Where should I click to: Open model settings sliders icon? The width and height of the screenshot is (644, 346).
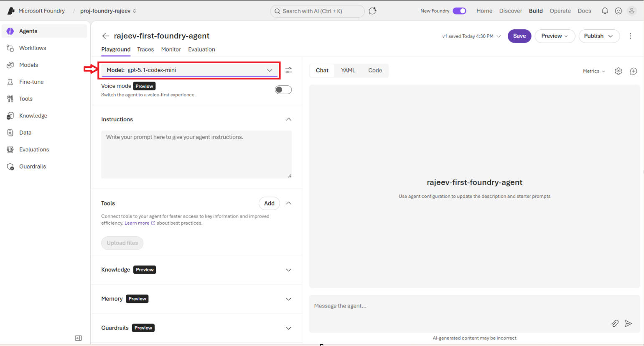click(288, 70)
